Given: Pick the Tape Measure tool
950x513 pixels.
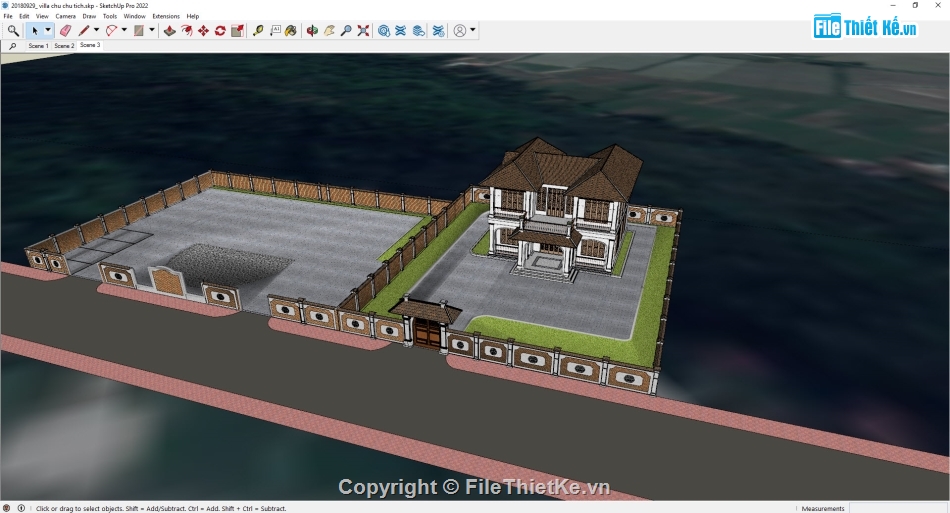Looking at the screenshot, I should [258, 30].
